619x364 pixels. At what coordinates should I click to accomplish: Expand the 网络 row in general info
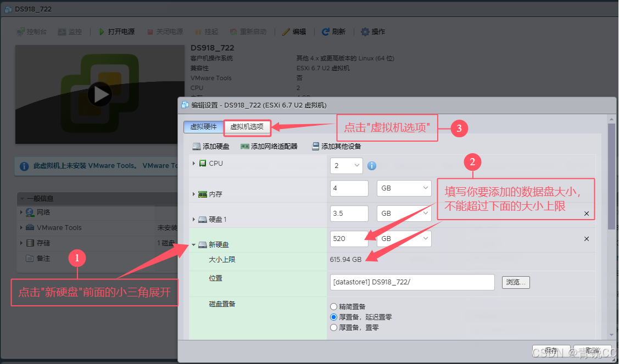pos(21,212)
